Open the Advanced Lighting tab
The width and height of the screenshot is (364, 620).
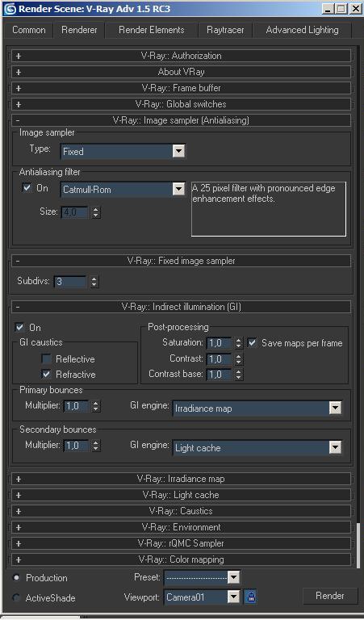tap(302, 30)
